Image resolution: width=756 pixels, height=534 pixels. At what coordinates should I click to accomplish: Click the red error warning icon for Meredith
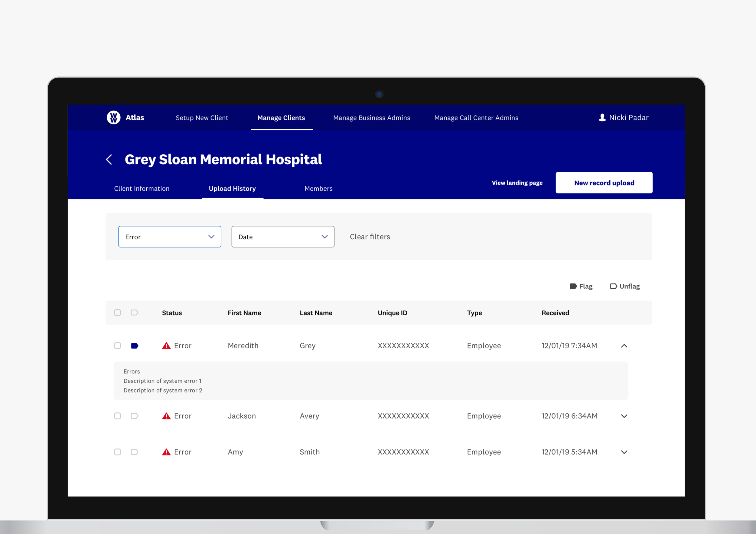coord(166,346)
